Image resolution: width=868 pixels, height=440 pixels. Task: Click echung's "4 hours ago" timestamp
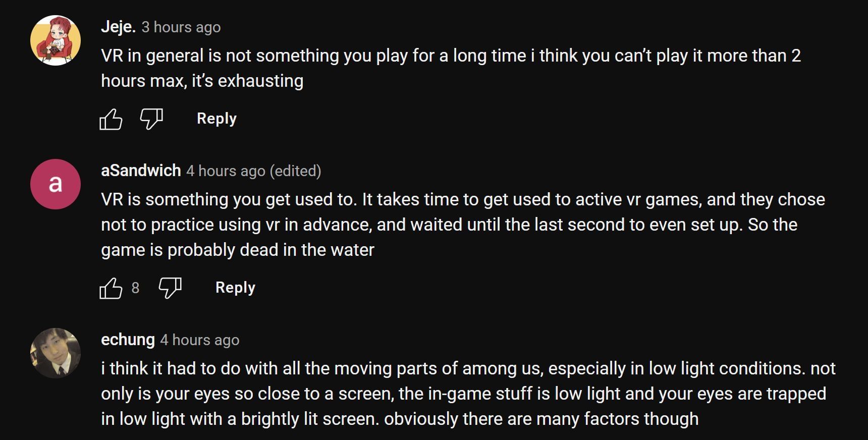pos(199,340)
